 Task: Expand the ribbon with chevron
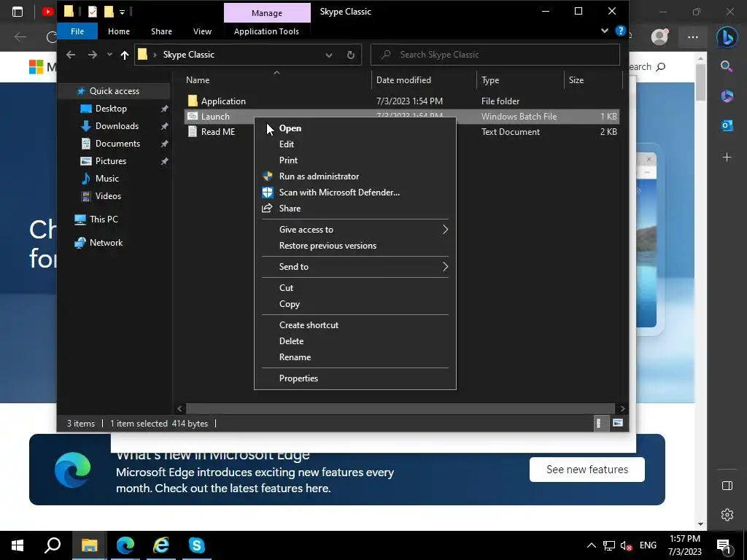(605, 31)
